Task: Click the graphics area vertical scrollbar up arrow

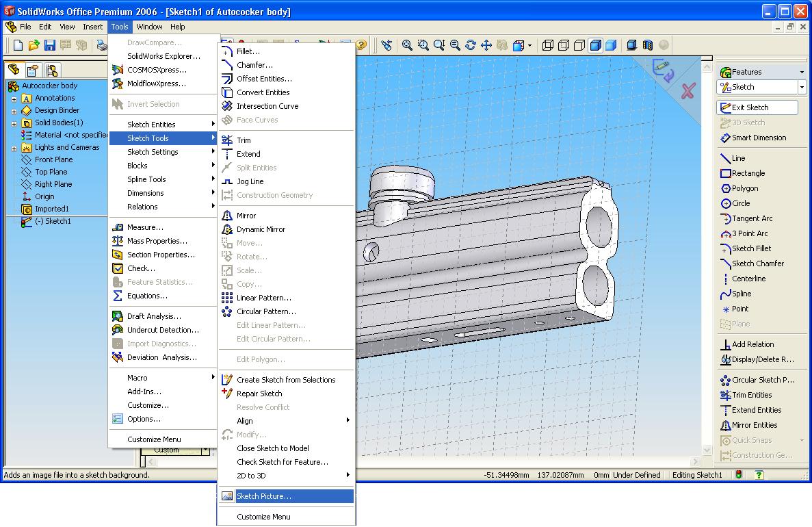Action: pos(707,66)
